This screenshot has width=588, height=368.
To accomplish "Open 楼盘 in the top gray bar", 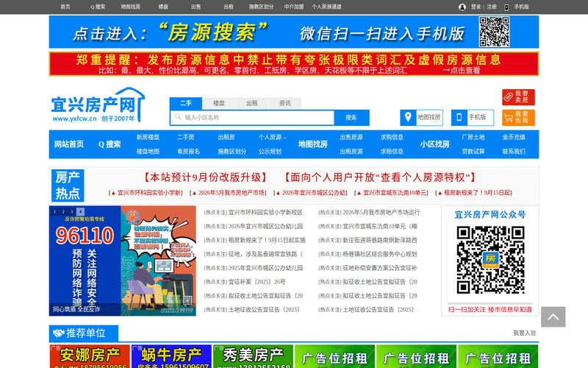I will [x=163, y=7].
